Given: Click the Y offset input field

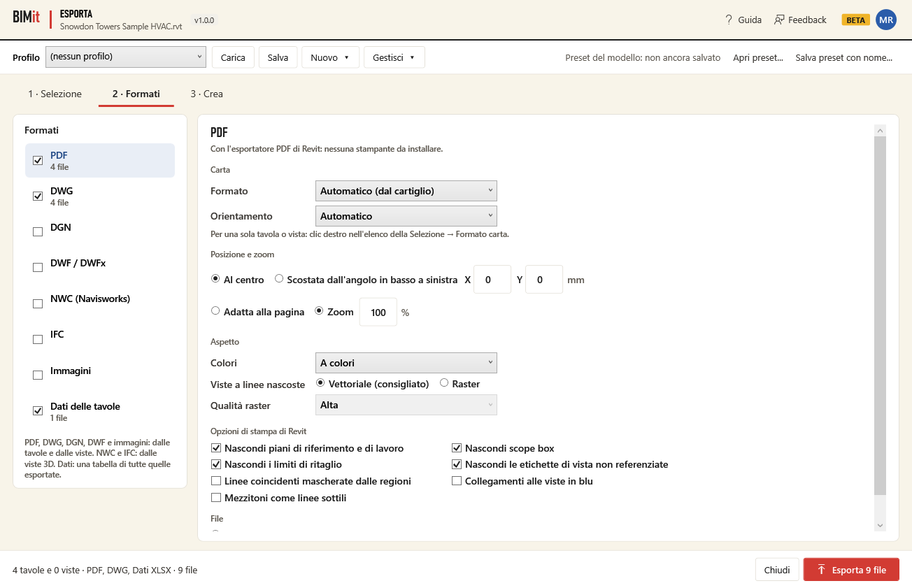Looking at the screenshot, I should (x=544, y=280).
